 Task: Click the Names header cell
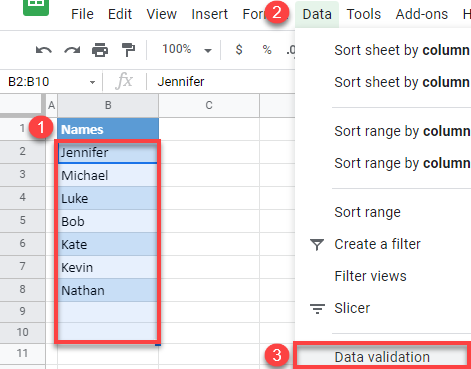tap(108, 129)
